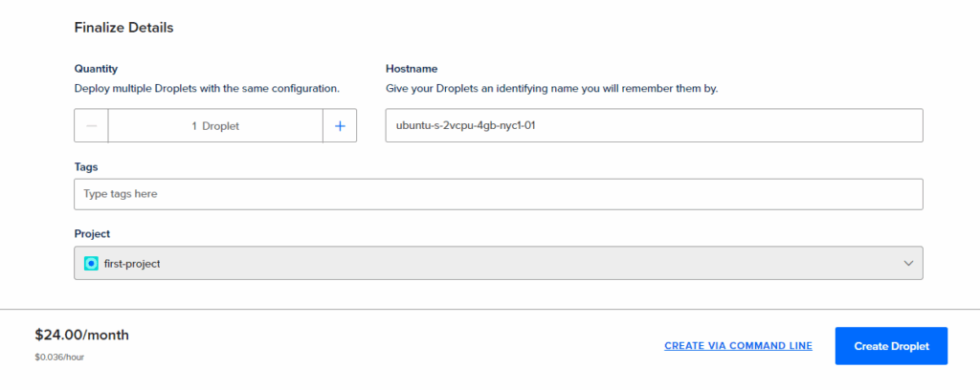The width and height of the screenshot is (980, 390).
Task: Select the 'first-project' name text
Action: coord(132,263)
